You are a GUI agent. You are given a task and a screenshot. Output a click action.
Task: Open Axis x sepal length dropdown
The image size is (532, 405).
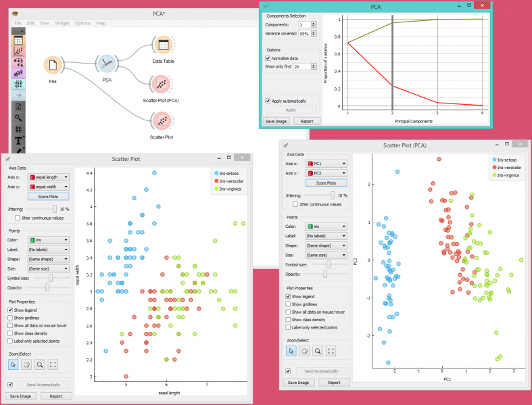(49, 177)
